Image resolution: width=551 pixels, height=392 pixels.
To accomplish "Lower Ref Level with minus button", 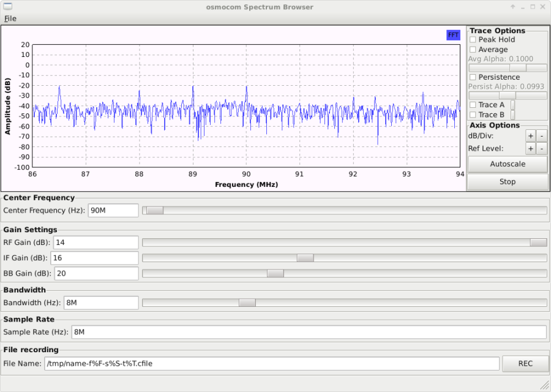I will [x=542, y=149].
